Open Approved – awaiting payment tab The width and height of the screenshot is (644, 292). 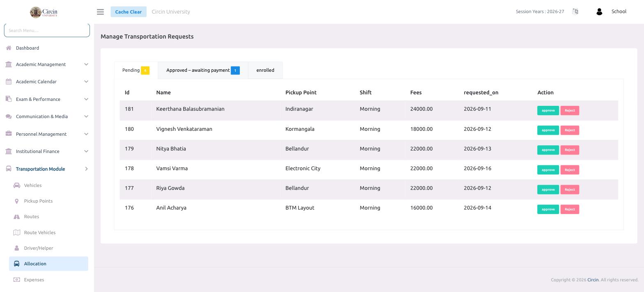203,70
